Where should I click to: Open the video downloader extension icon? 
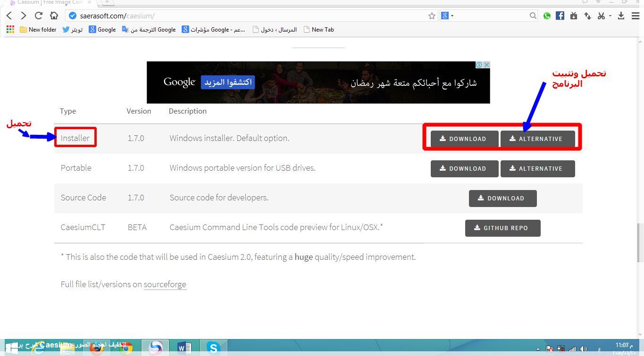point(574,16)
